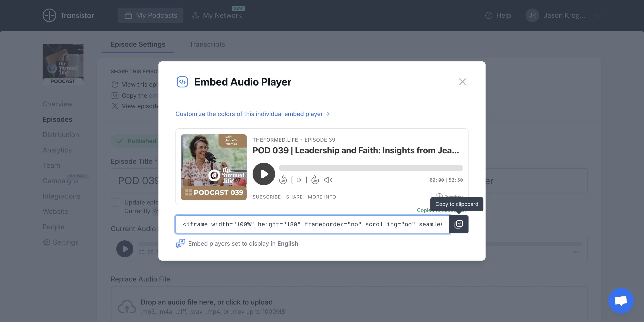The image size is (644, 322).
Task: Click the Help question mark icon
Action: [x=489, y=15]
